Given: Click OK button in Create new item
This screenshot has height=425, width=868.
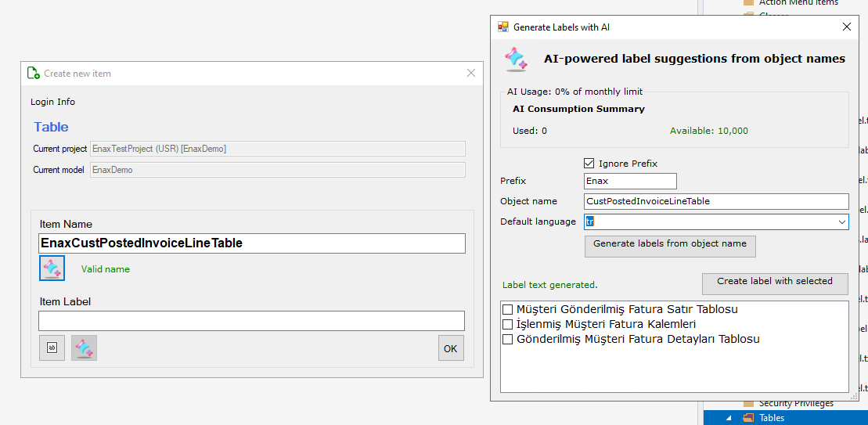Looking at the screenshot, I should coord(451,348).
